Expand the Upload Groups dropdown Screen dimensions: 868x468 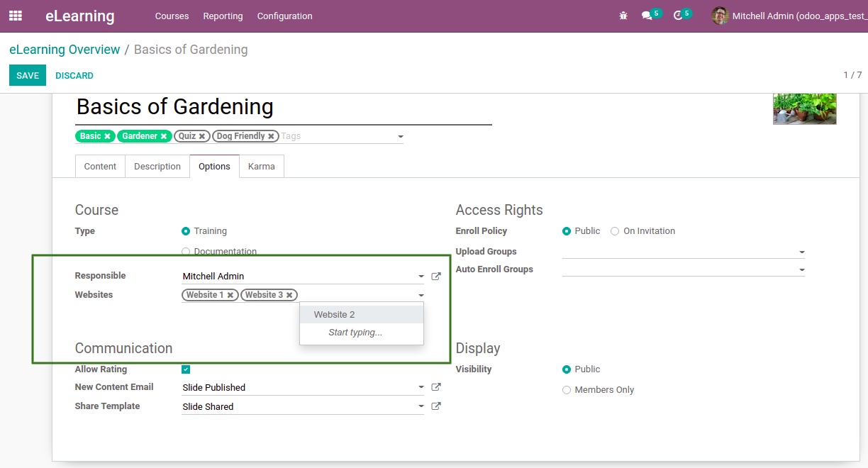pos(801,252)
